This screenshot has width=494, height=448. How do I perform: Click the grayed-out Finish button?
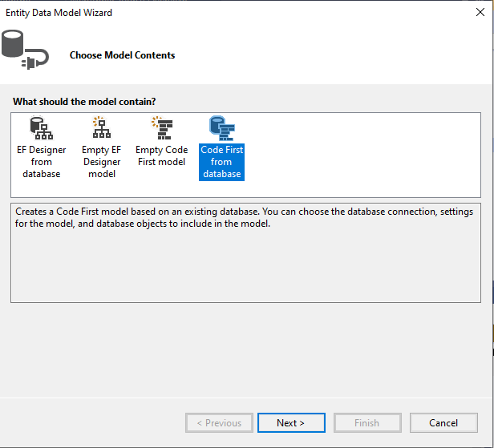coord(366,422)
